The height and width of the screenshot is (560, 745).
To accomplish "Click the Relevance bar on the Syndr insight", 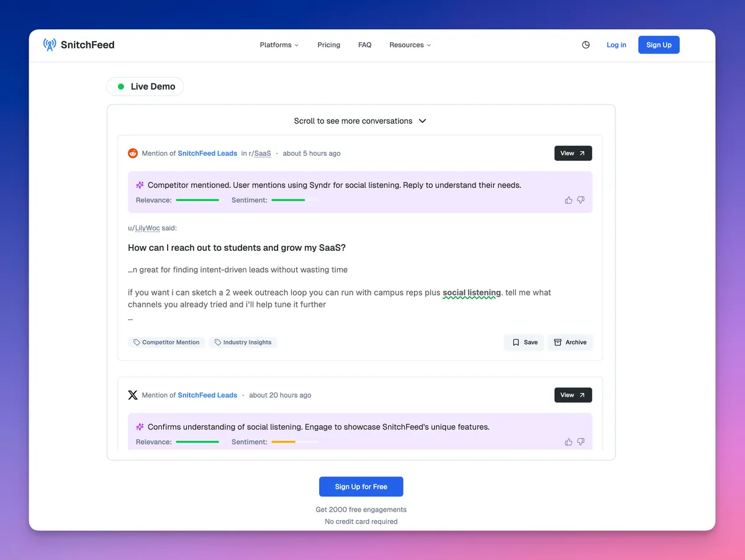I will tap(197, 200).
